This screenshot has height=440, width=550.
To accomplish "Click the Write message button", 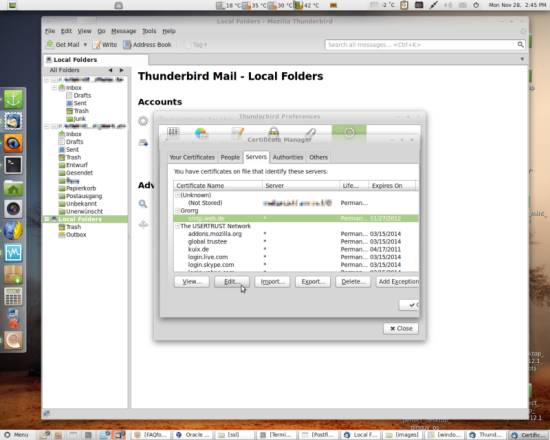I will [106, 45].
